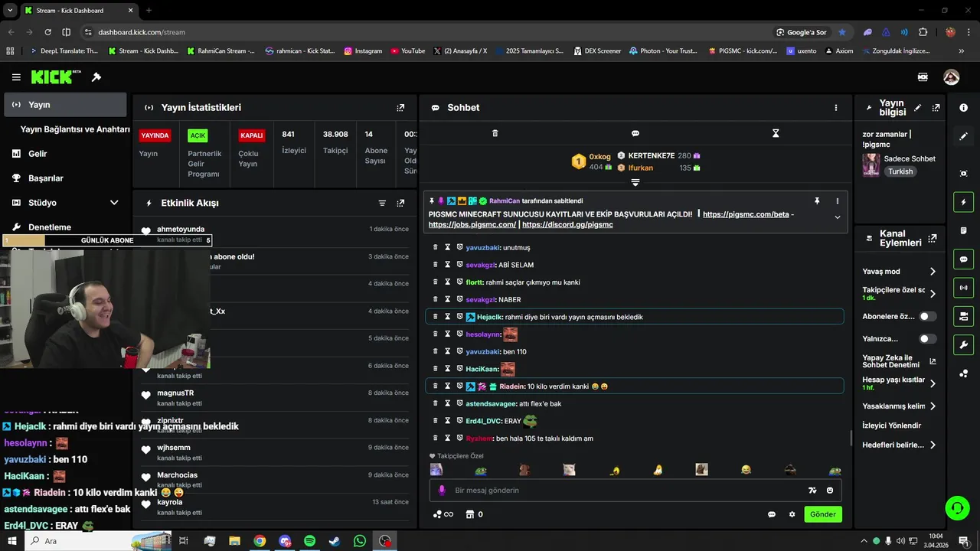The image size is (980, 551).
Task: Open the profile avatar at top right
Action: point(951,77)
